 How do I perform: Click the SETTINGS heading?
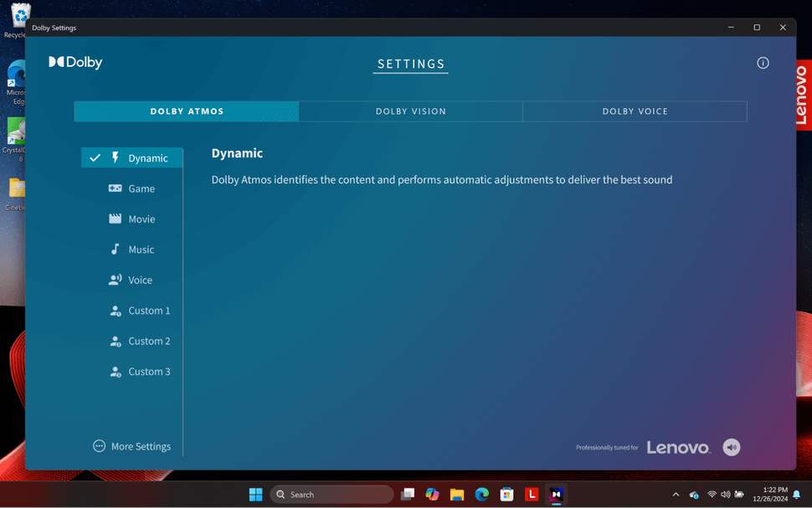(x=411, y=64)
